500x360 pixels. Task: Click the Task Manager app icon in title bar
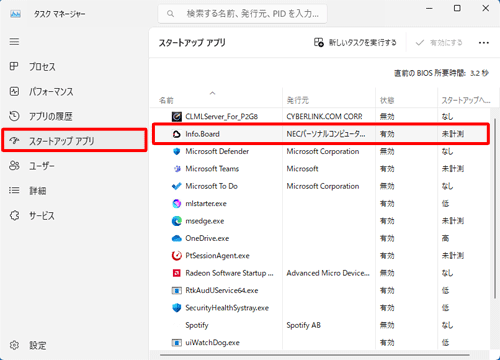pyautogui.click(x=15, y=14)
